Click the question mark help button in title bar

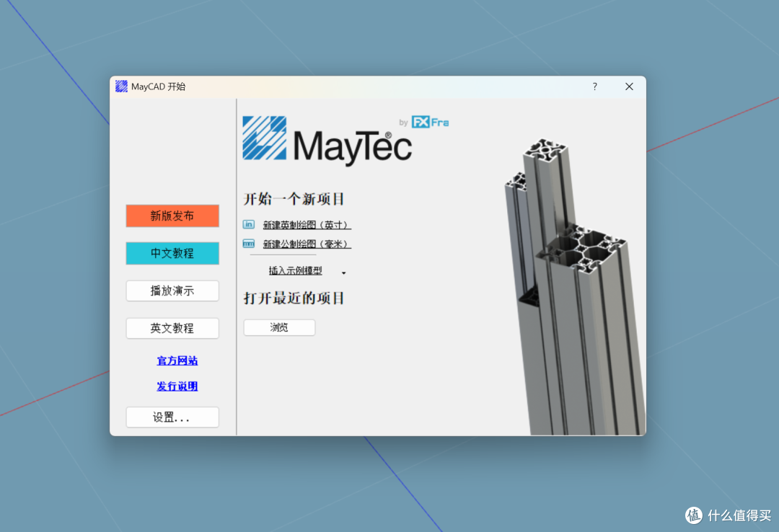594,87
